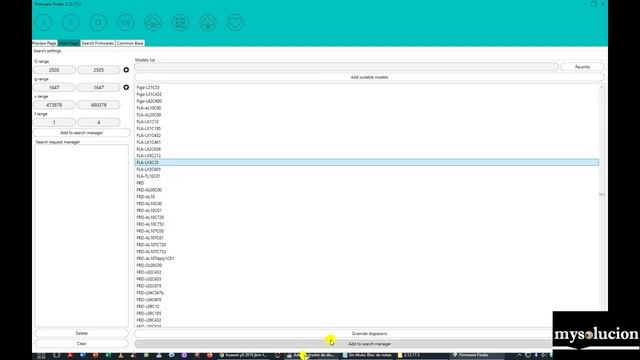Select FRD-AL10CT20 in the models list
Image resolution: width=640 pixels, height=360 pixels.
[x=150, y=218]
